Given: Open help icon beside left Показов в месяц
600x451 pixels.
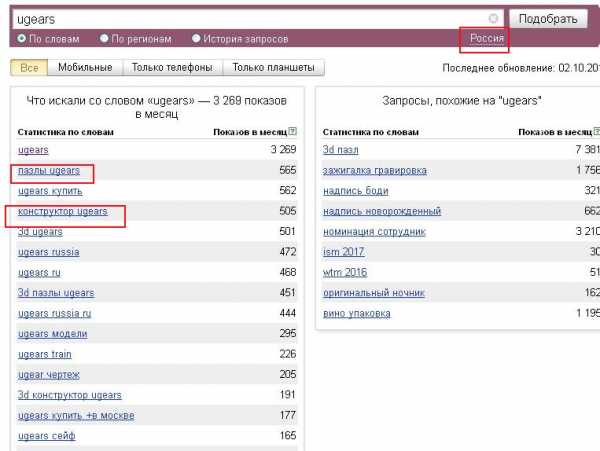Looking at the screenshot, I should tap(293, 132).
